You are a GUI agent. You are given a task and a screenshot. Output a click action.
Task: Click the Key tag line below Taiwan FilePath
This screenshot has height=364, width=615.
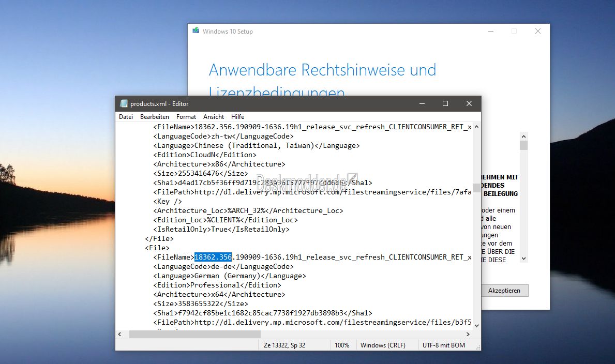pyautogui.click(x=168, y=201)
